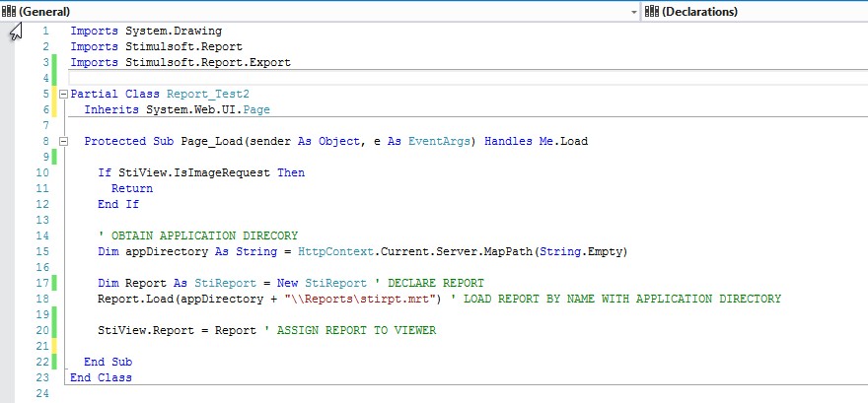Collapse the Partial Class Report_Test2 block
Screen dimensions: 868x403
point(62,94)
